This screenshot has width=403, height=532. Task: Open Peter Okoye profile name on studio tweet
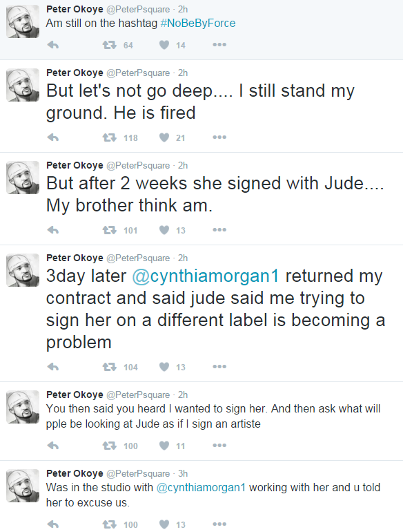[75, 473]
